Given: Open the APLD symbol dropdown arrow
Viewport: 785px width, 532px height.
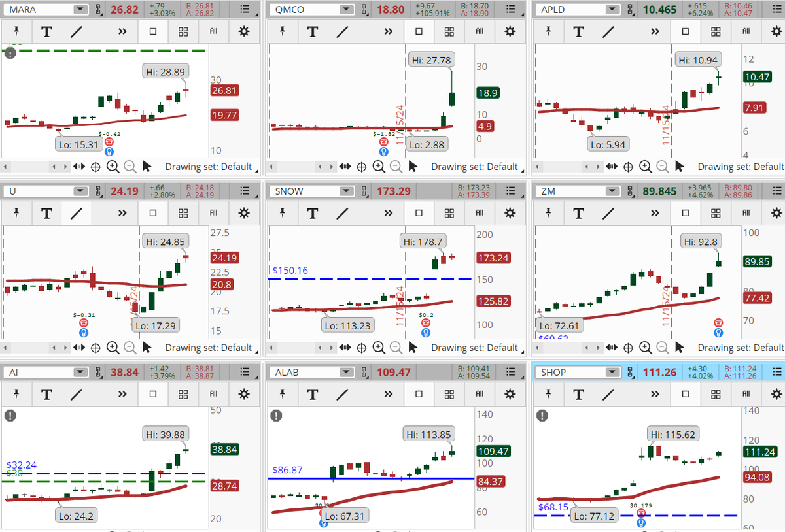Looking at the screenshot, I should click(612, 9).
